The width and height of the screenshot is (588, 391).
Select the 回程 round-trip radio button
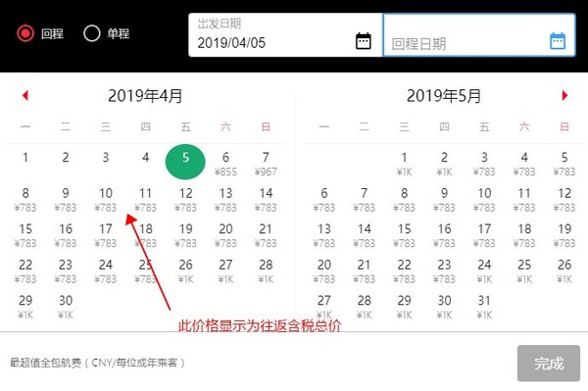coord(25,33)
